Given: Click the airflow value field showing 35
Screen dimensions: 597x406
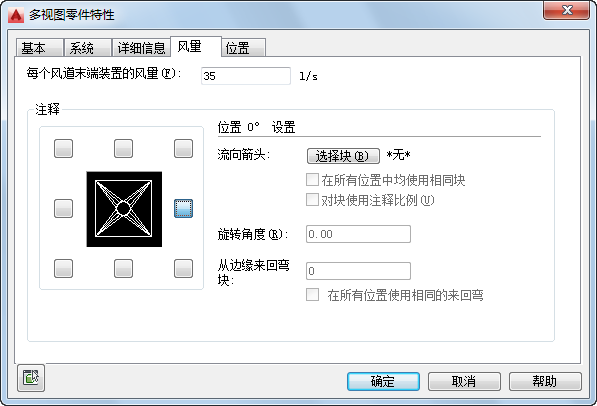Looking at the screenshot, I should click(x=246, y=76).
